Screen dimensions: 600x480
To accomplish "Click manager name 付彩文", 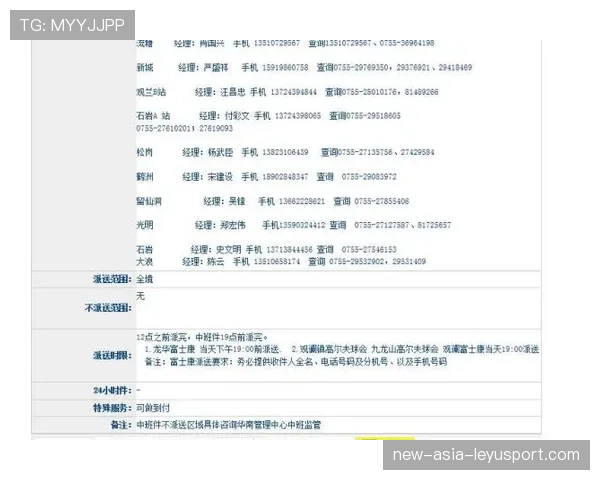I will [237, 116].
